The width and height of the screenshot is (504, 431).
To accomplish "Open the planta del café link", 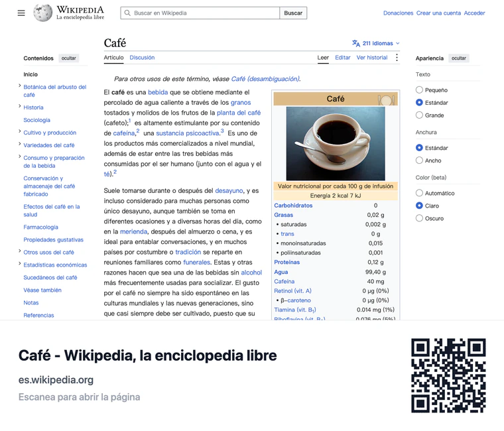I will pos(239,113).
